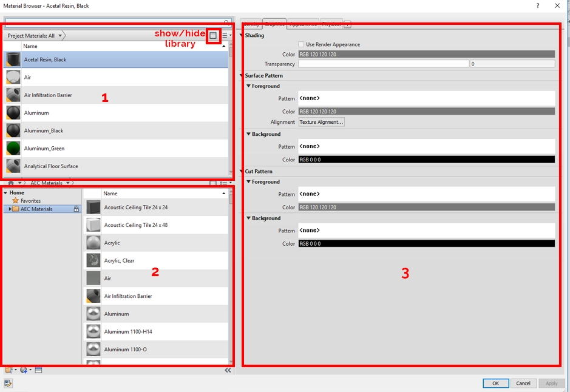Click the material editor display icon at bottom left
The width and height of the screenshot is (570, 392).
pyautogui.click(x=38, y=370)
